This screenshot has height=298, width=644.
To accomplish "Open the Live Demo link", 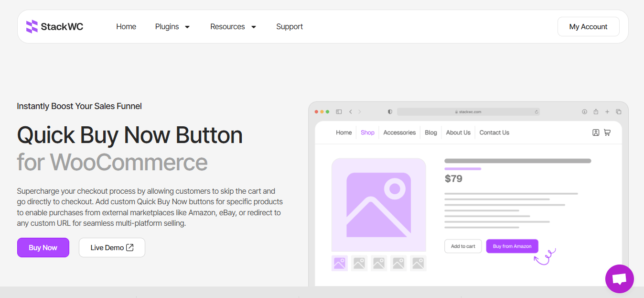I will [112, 248].
